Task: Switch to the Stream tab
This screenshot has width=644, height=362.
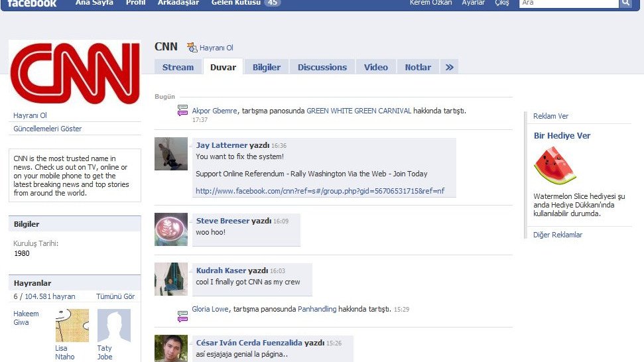Action: point(178,67)
